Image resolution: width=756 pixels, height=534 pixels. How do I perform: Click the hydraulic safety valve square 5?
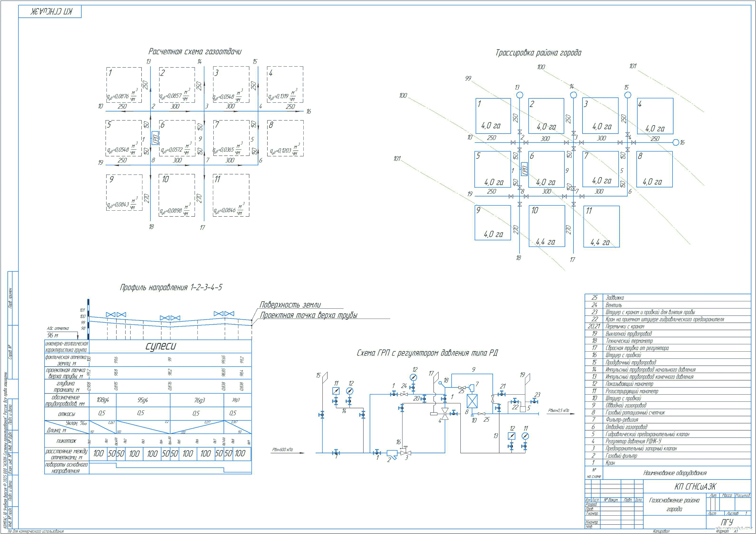tap(523, 409)
